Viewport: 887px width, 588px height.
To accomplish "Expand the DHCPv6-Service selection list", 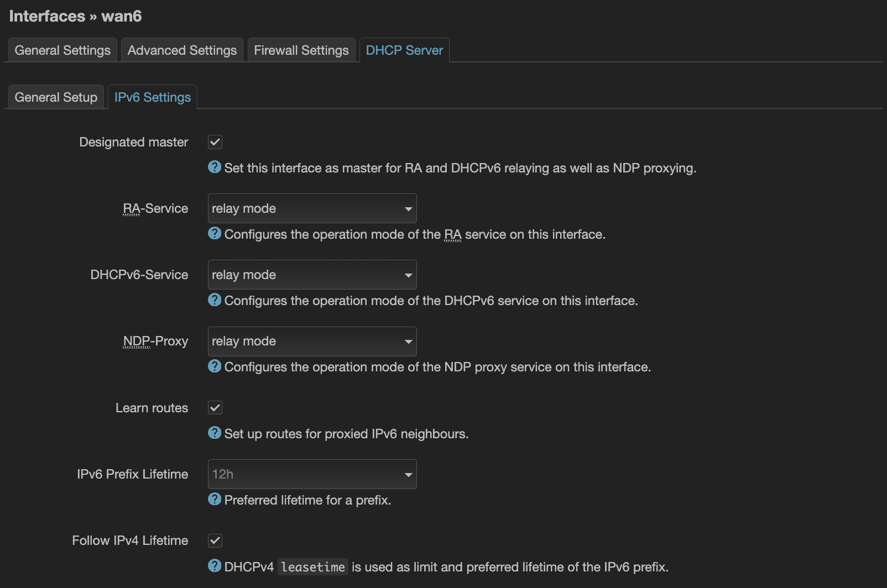I will [312, 275].
